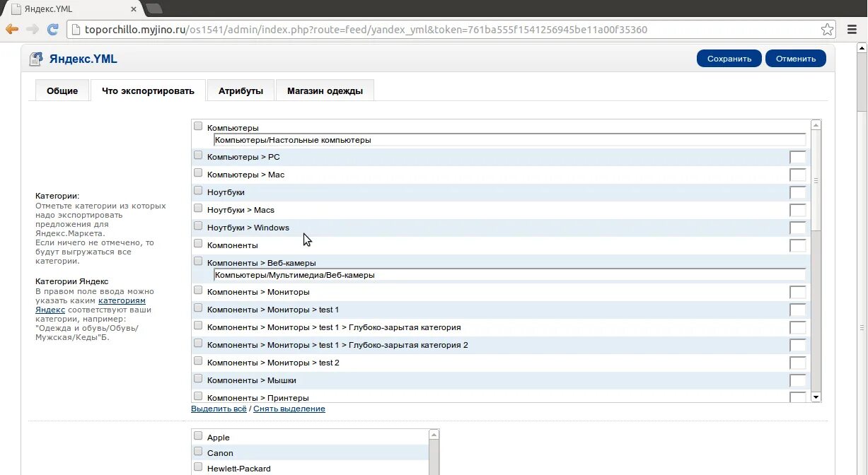Check the Компоненты category
Viewport: 868px width, 475px height.
[198, 244]
